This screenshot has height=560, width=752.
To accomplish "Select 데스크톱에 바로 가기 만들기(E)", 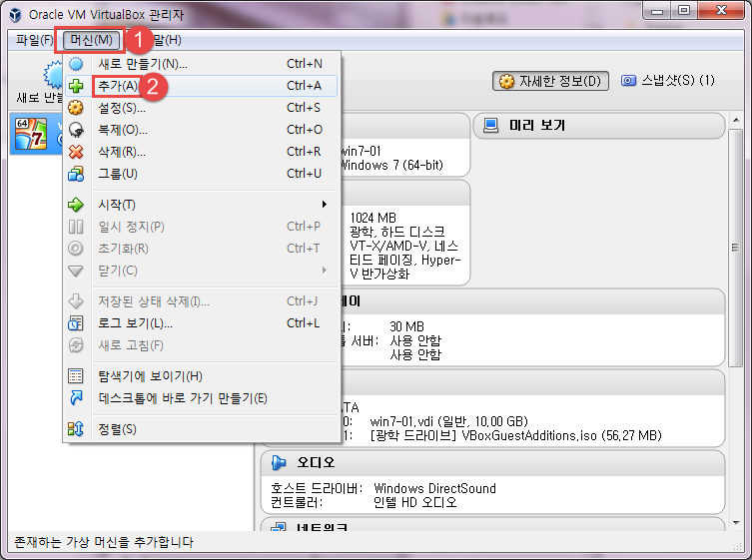I will click(201, 398).
